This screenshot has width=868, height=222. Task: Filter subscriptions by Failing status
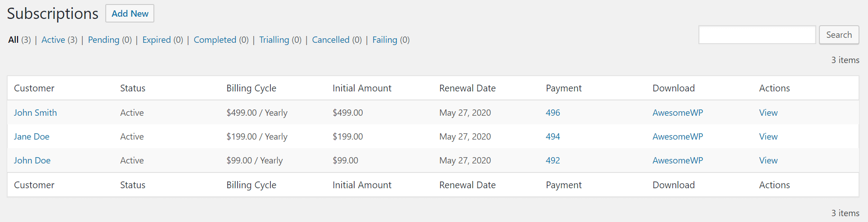(385, 40)
